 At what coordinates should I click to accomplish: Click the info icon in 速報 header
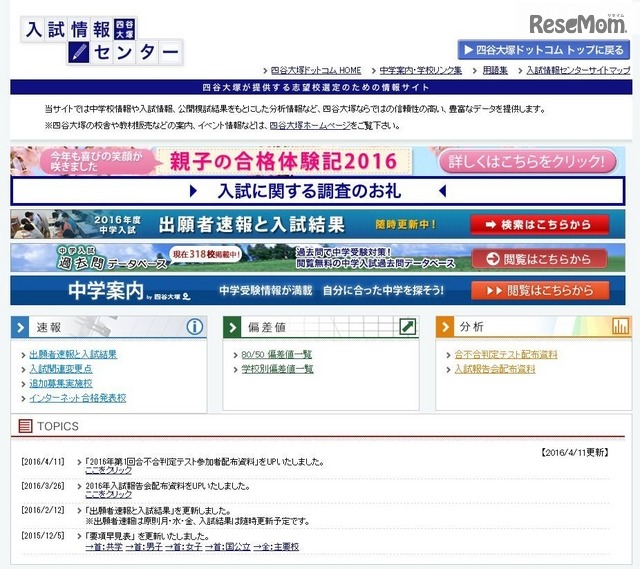tap(195, 327)
